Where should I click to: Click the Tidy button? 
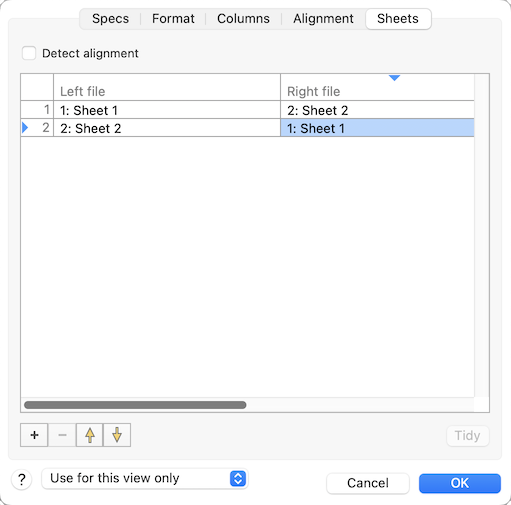point(467,435)
